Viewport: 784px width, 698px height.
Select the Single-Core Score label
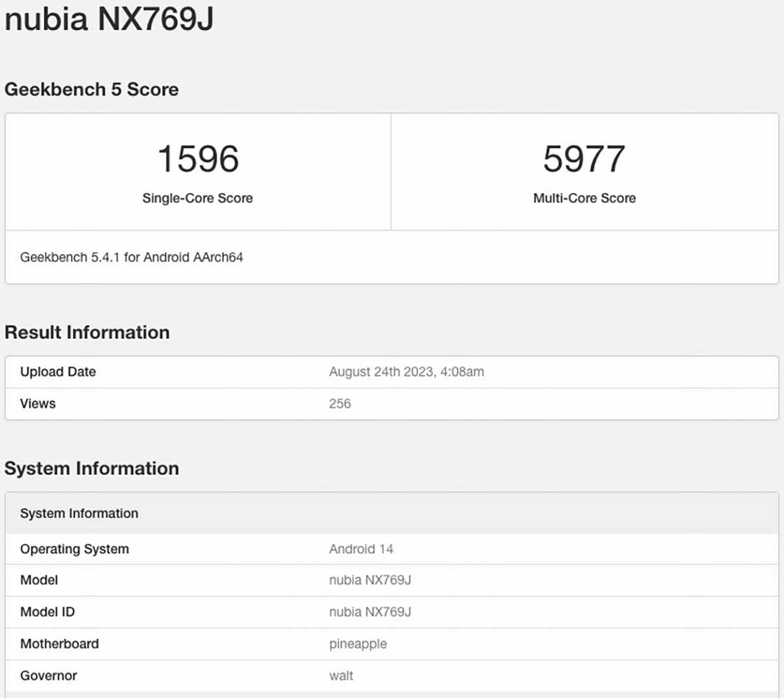click(x=197, y=198)
